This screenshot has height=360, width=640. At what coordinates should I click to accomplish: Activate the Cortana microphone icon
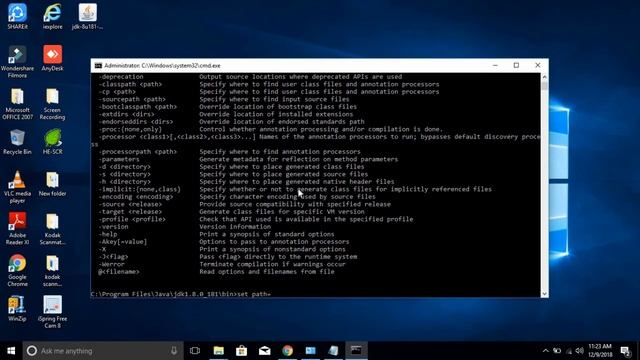click(x=174, y=351)
